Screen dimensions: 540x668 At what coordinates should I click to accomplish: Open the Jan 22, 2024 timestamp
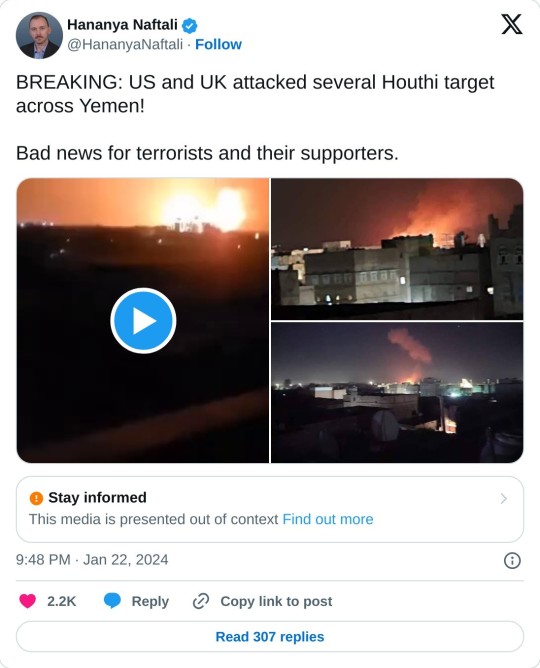point(92,560)
